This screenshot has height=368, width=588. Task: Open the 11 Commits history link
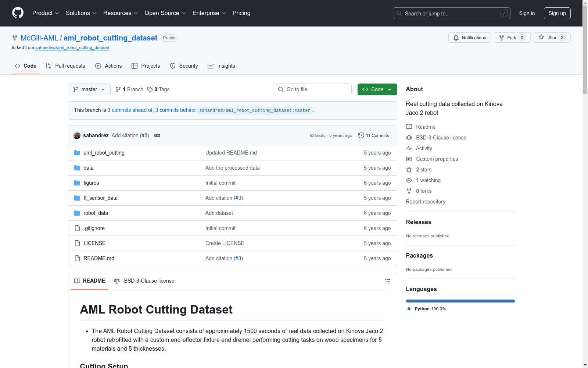374,135
